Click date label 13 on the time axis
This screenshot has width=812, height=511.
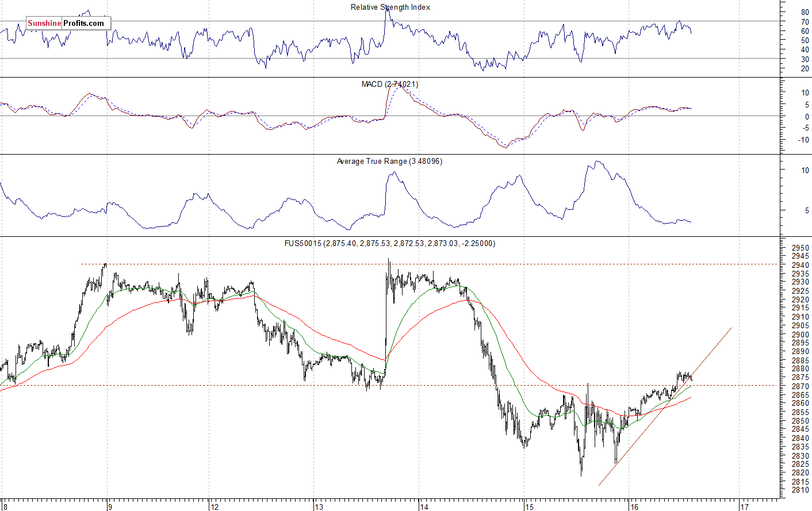[x=319, y=506]
